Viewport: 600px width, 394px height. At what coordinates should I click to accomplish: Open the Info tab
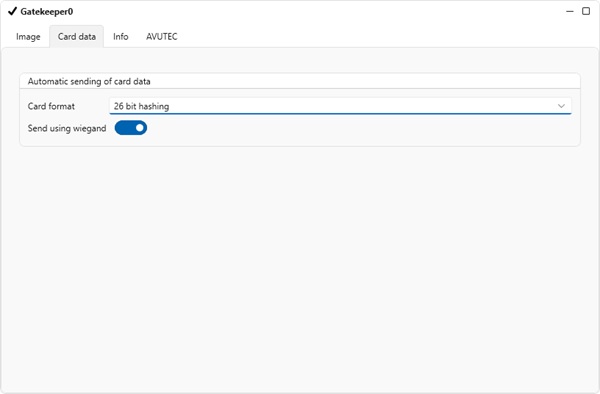coord(121,37)
